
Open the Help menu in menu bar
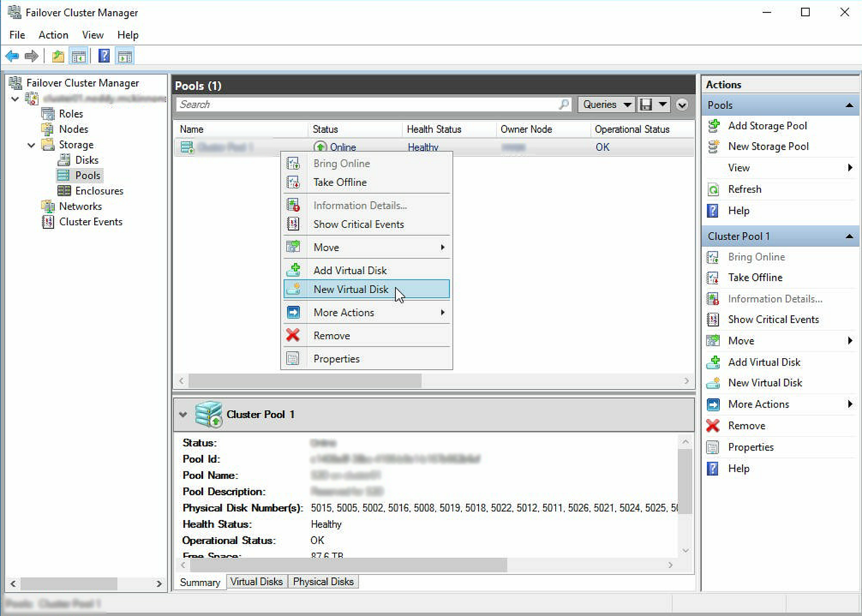(x=128, y=35)
